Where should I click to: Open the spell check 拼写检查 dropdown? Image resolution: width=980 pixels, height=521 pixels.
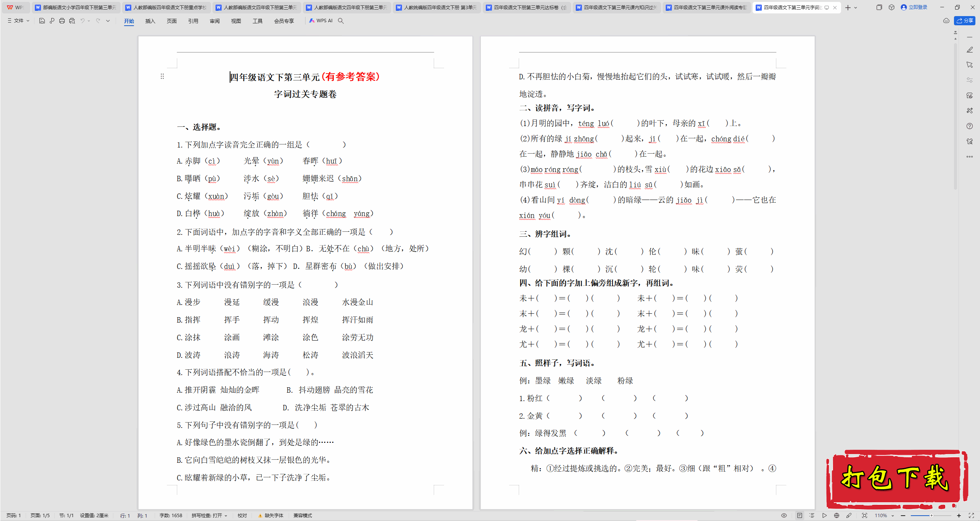point(209,516)
